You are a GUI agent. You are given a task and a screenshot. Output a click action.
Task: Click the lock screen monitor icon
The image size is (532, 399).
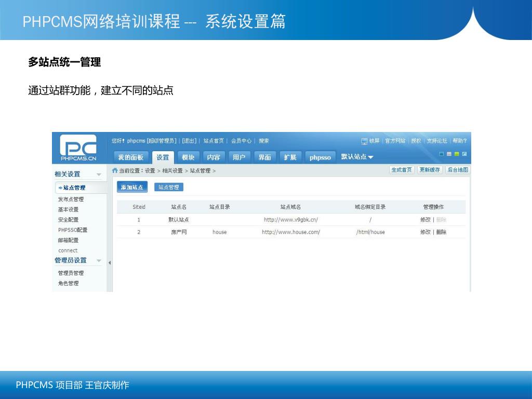coord(364,141)
